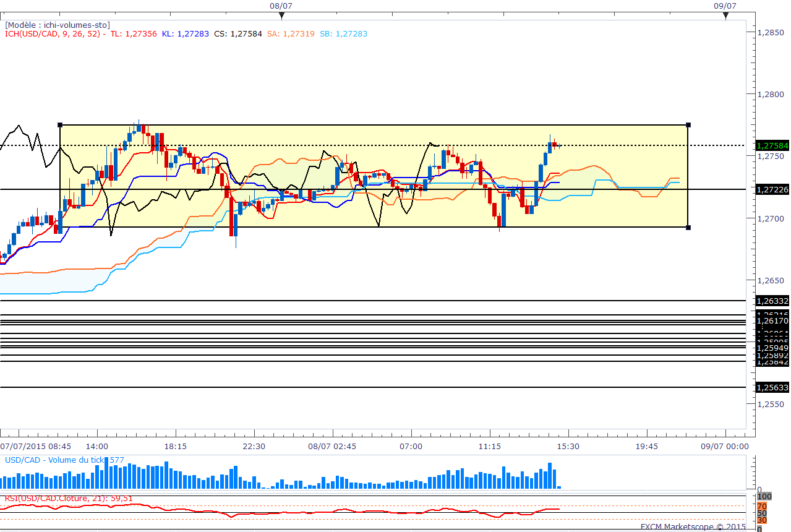791x532 pixels.
Task: Click the KL: 1,27283 value
Action: (x=186, y=34)
